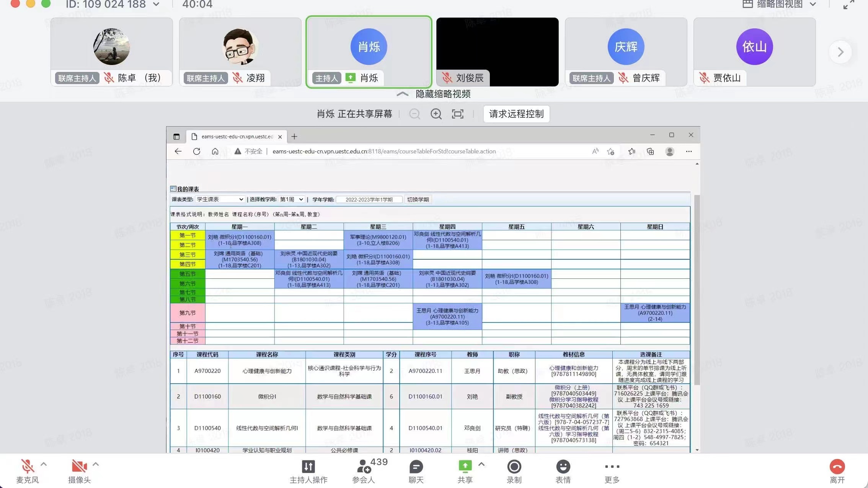
Task: Open the emoji reactions
Action: (563, 467)
